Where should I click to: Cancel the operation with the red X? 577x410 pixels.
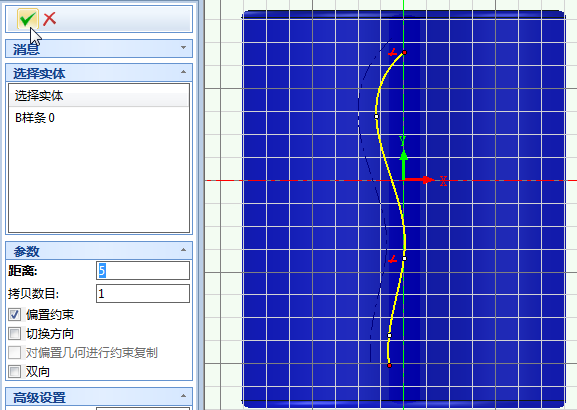coord(49,18)
